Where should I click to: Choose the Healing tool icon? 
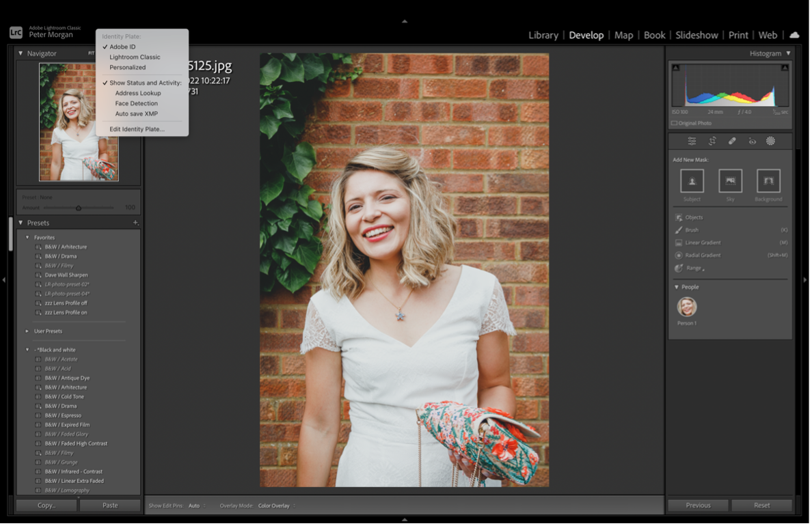click(x=732, y=141)
